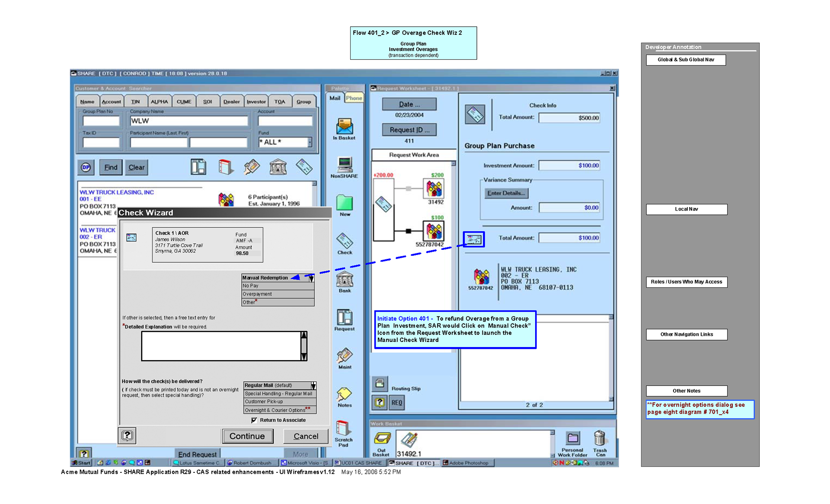Viewport: 830px width, 504px height.
Task: Click the highlighted Manual Check icon
Action: (474, 239)
